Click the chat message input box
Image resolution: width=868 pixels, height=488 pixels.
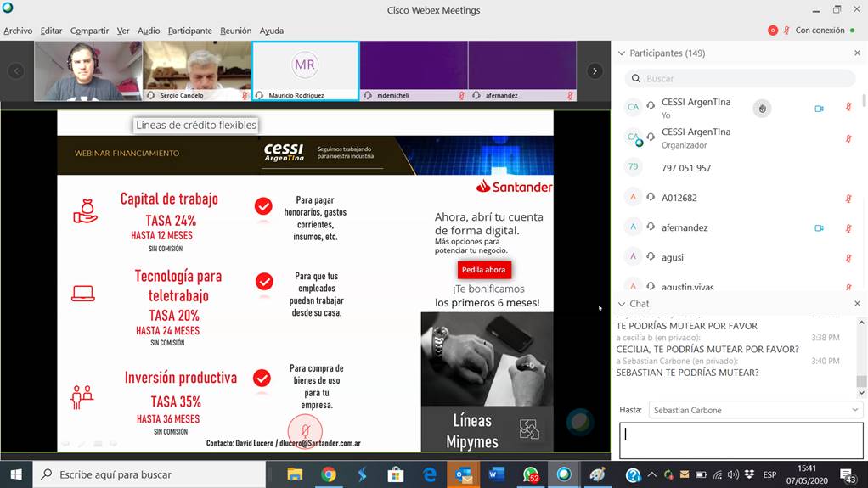point(741,440)
